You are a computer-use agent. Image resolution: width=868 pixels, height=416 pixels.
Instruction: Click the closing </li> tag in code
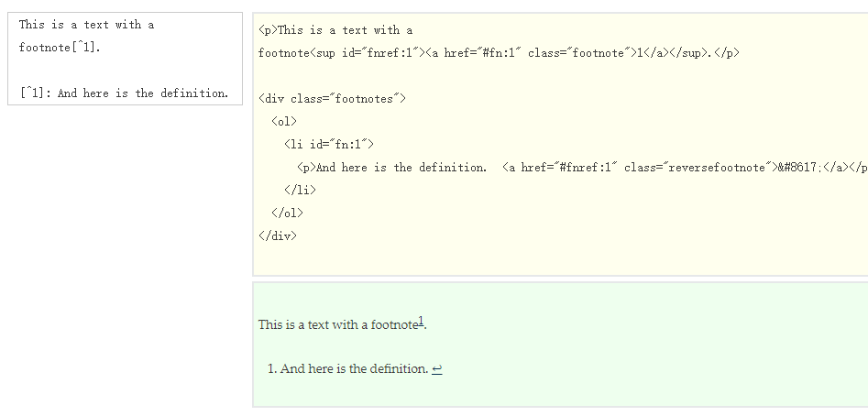coord(300,191)
